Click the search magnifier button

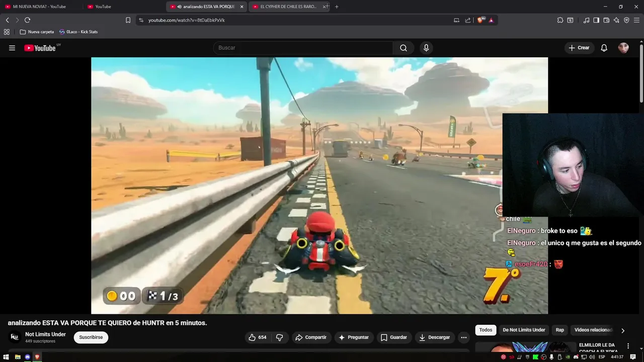click(404, 48)
